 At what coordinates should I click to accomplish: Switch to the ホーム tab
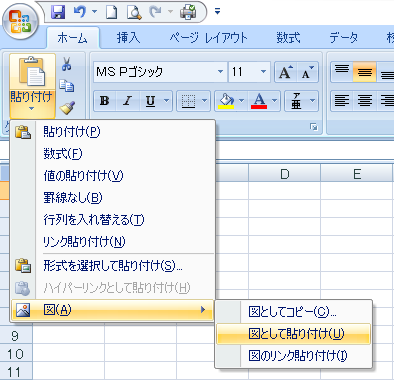(72, 38)
